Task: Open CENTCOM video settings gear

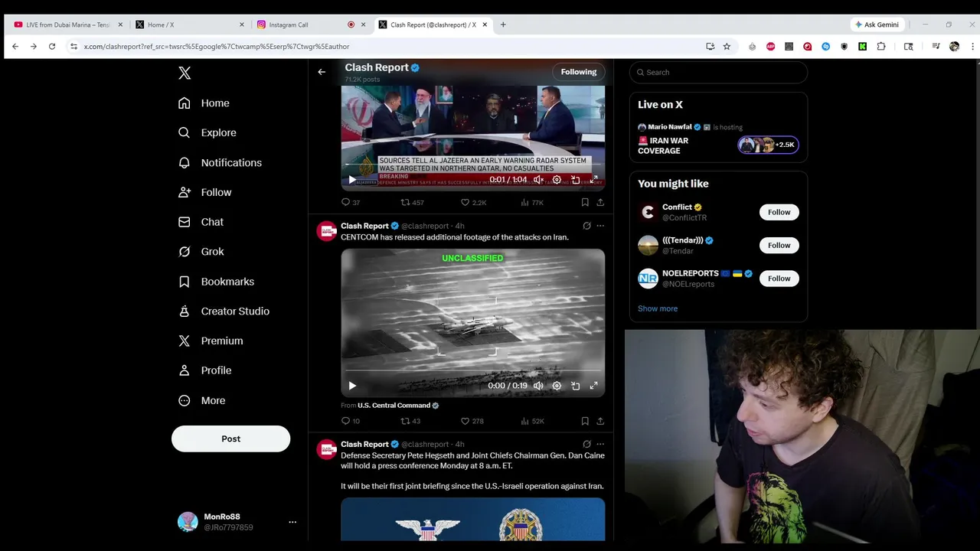Action: (x=557, y=386)
